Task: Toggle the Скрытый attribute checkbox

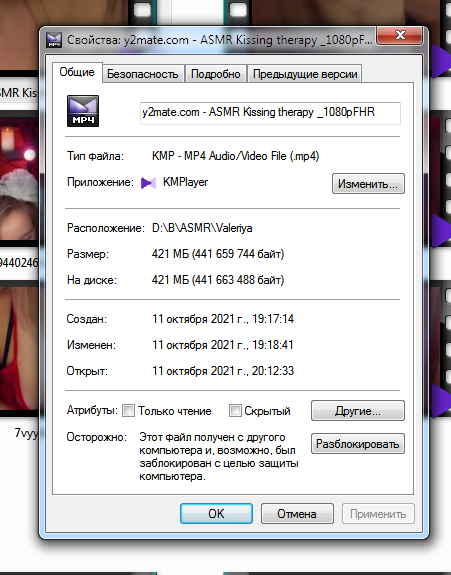Action: (x=235, y=410)
